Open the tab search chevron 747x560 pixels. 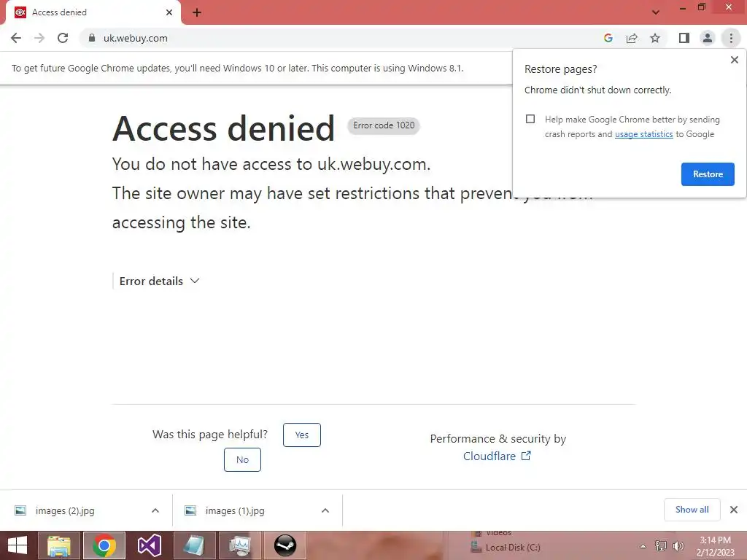[656, 12]
